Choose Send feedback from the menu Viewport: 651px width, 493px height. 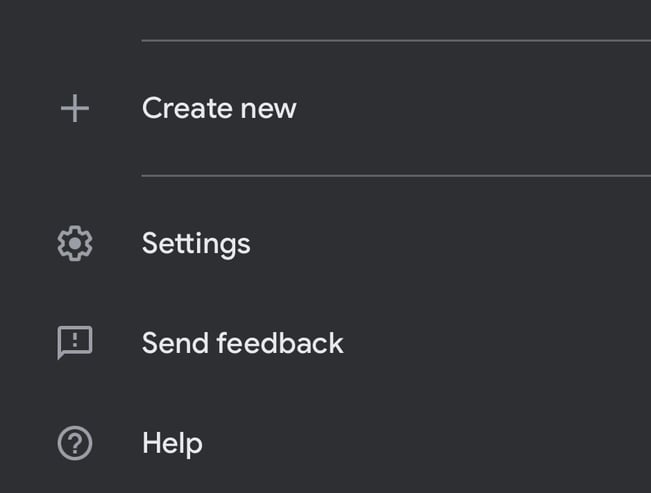click(326, 343)
